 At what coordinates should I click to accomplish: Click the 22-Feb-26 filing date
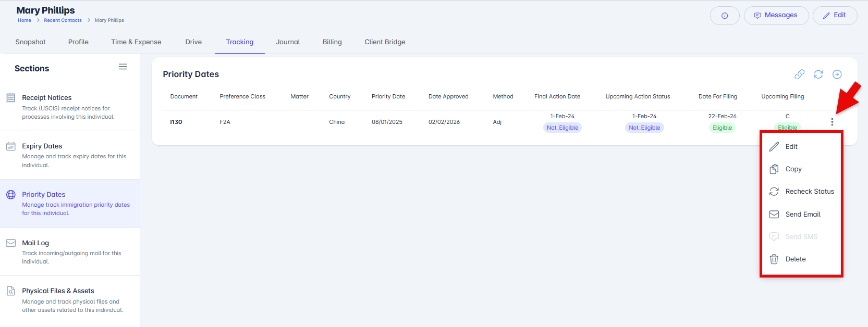[x=723, y=116]
